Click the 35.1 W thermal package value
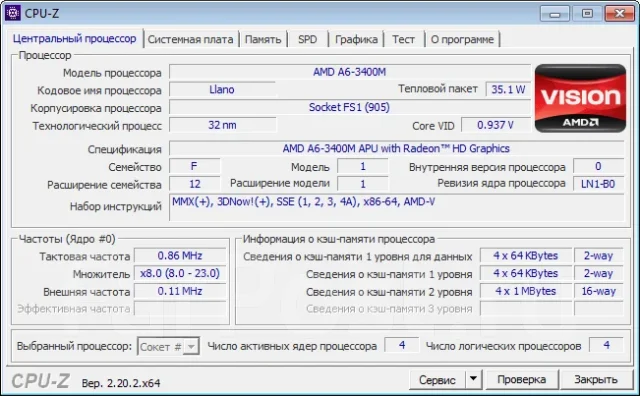Screen dimensions: 640x396 point(508,89)
